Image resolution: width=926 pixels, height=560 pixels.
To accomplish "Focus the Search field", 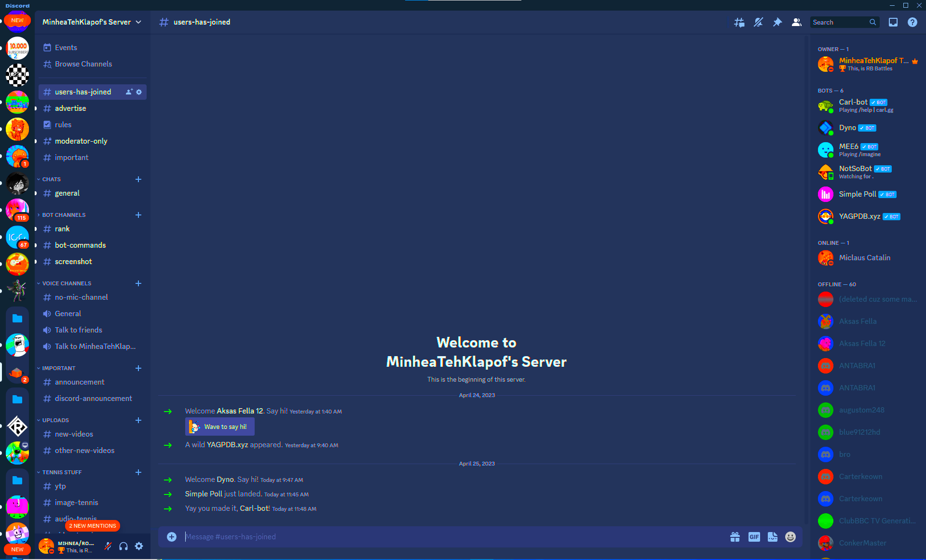I will (x=844, y=22).
